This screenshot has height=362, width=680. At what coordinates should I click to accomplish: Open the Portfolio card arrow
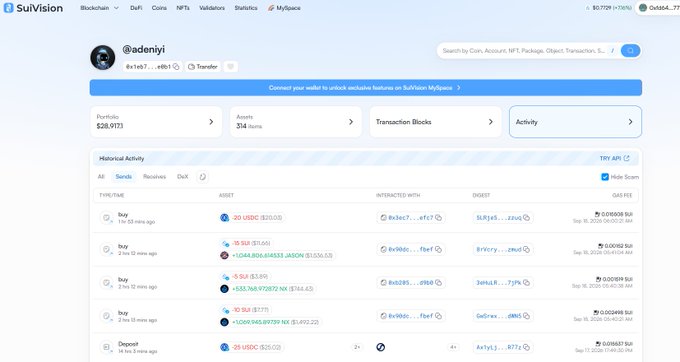pos(211,122)
